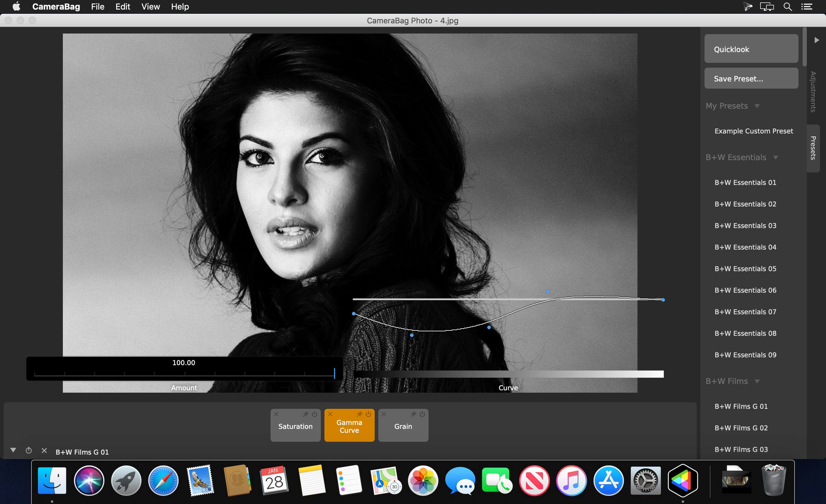Collapse the B+W Essentials section

(x=775, y=158)
